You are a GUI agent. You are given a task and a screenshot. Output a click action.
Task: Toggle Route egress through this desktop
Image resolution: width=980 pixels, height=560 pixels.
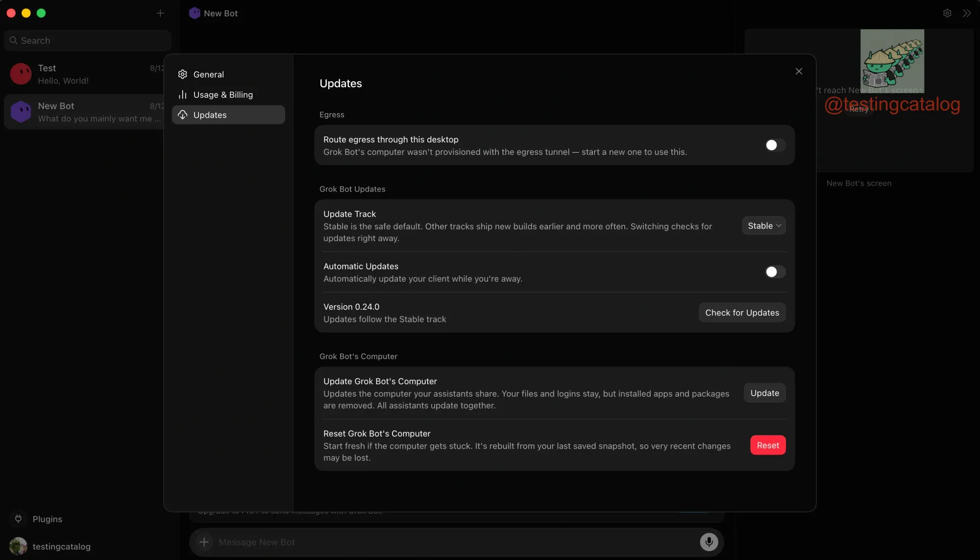(x=775, y=145)
